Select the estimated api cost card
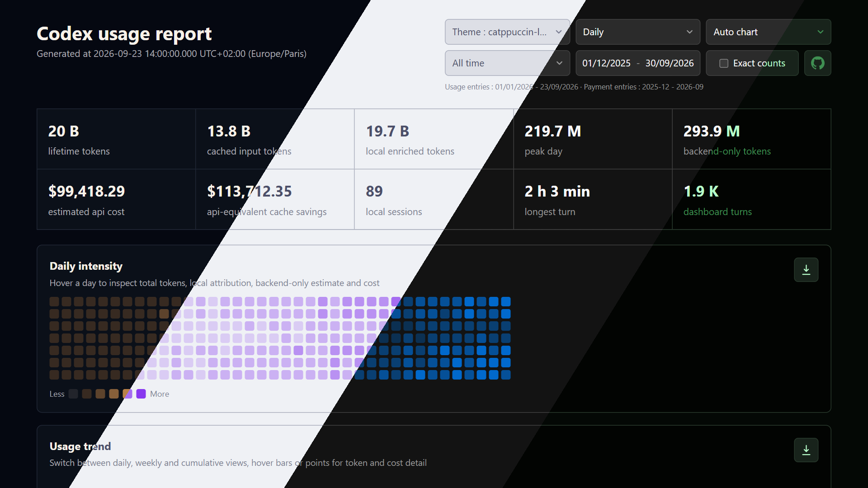This screenshot has width=868, height=488. 116,199
